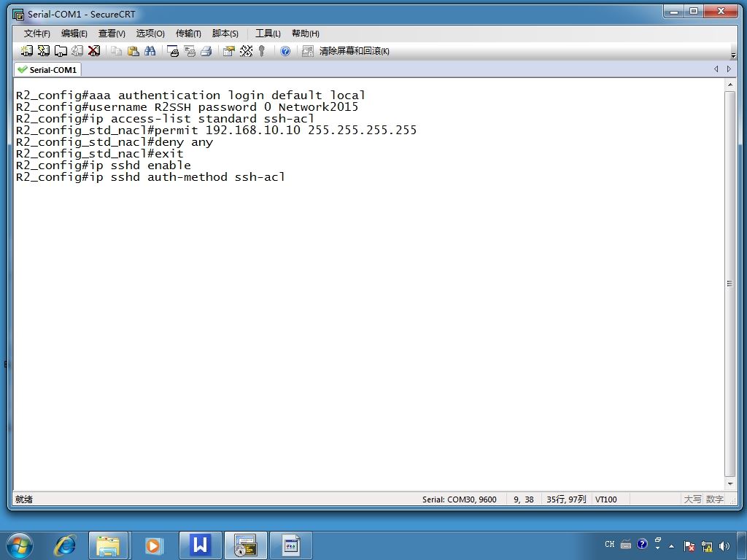This screenshot has height=560, width=747.
Task: Open the 选项(O) menu
Action: pos(150,34)
